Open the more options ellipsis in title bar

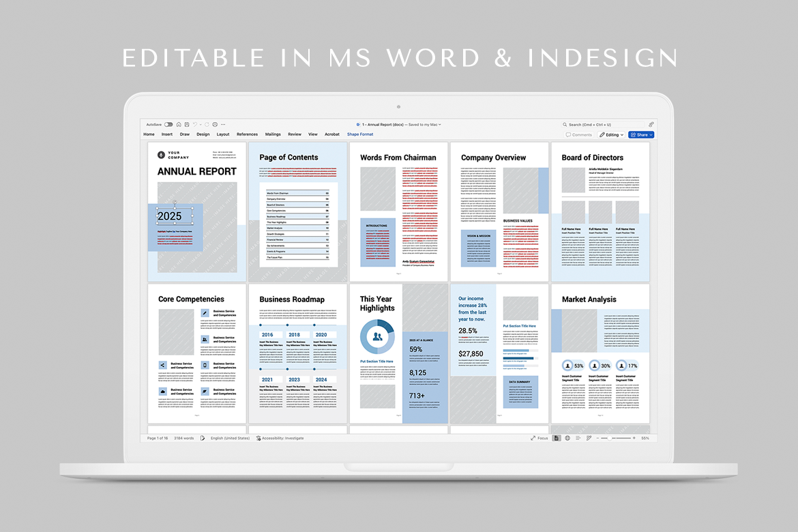[222, 125]
